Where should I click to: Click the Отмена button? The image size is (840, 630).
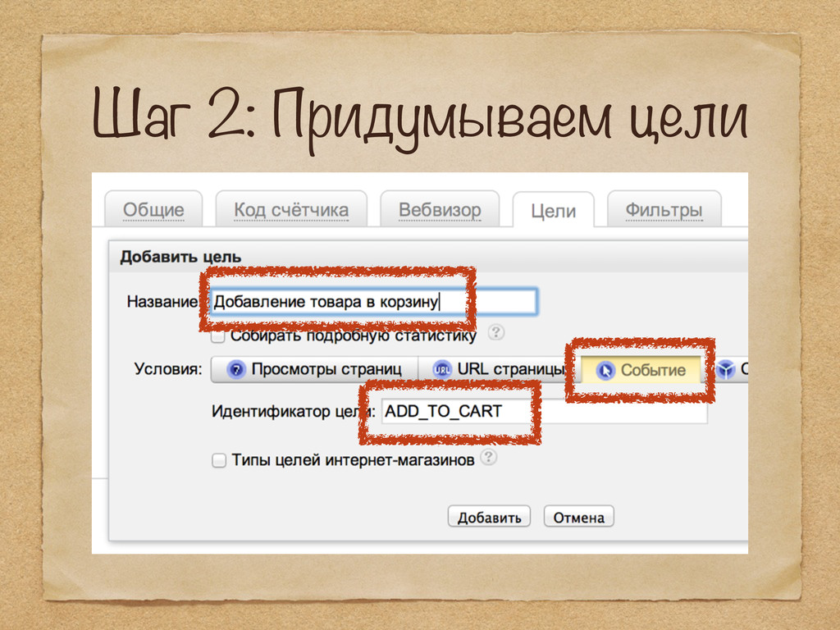578,517
